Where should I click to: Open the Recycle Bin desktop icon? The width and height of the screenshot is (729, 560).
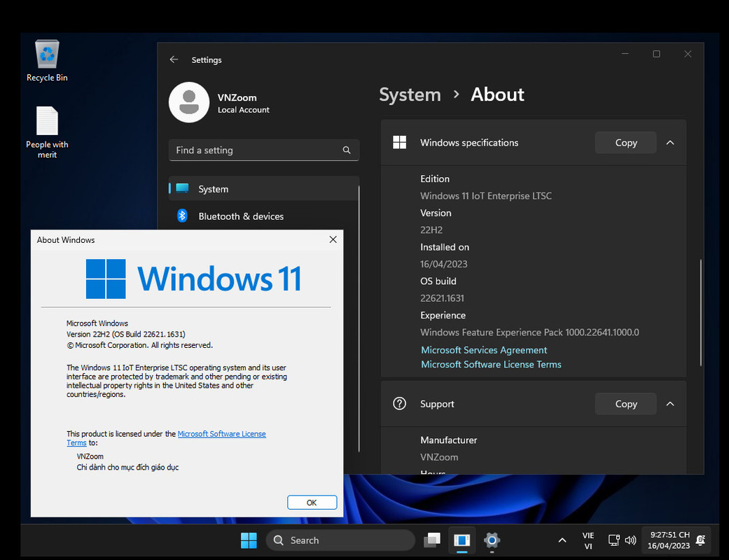47,60
